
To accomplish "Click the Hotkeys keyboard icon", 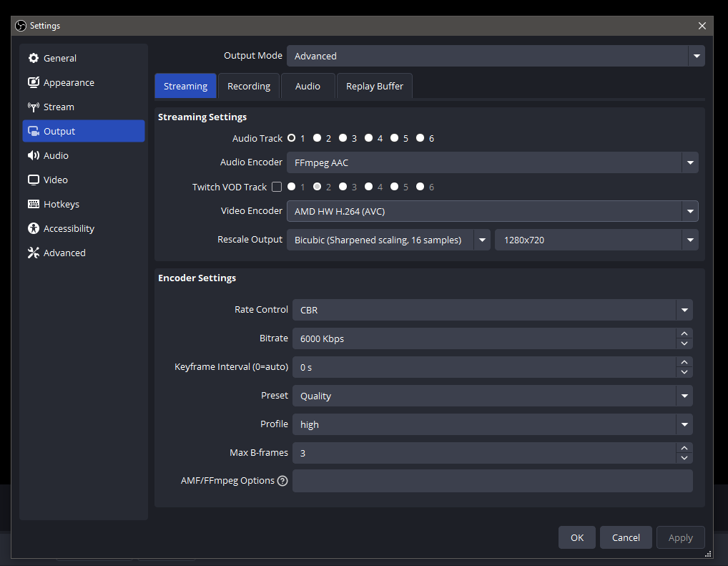I will pos(34,204).
